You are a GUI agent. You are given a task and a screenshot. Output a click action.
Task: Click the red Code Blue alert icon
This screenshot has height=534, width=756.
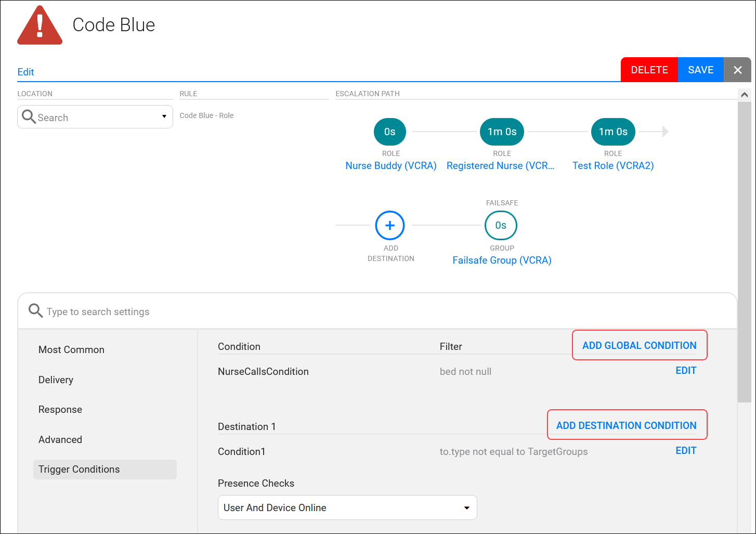click(x=40, y=26)
